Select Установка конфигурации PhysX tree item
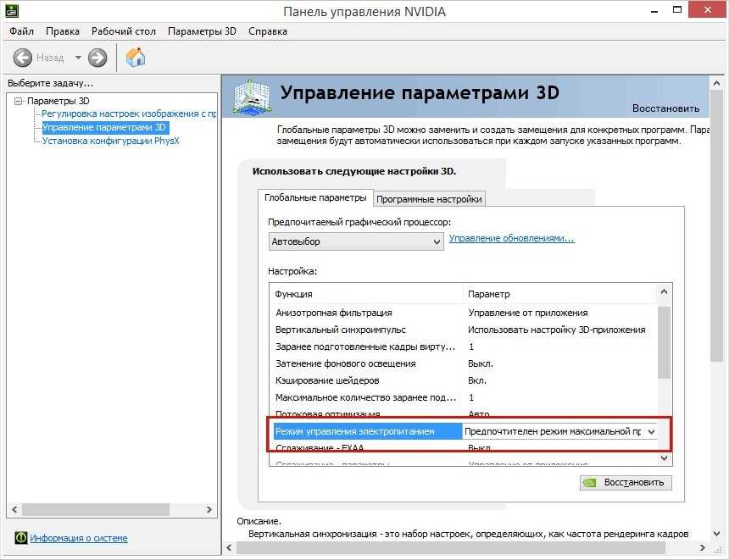Image resolution: width=729 pixels, height=560 pixels. pos(111,141)
